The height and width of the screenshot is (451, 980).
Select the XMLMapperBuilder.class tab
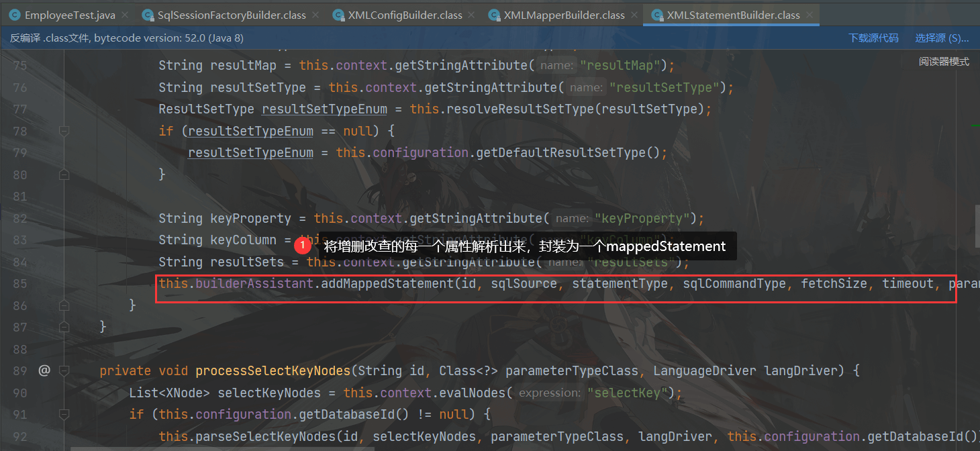(x=565, y=15)
